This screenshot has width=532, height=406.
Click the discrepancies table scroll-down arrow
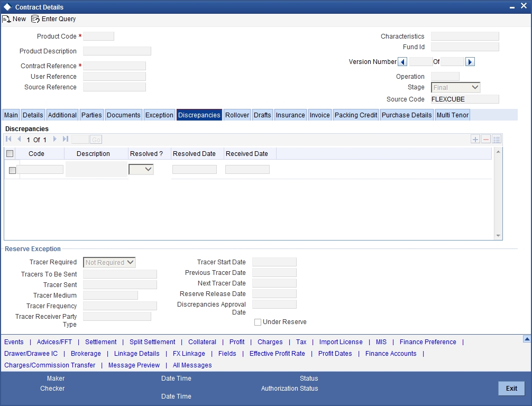pos(498,236)
